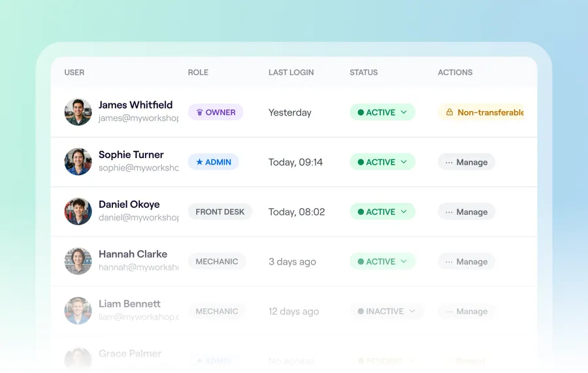Click Manage for Sophie Turner
588x373 pixels.
point(466,162)
